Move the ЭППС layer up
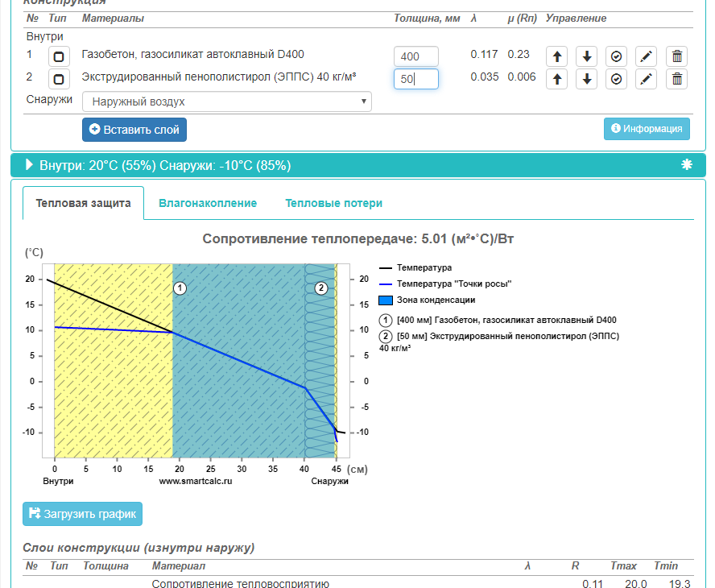Viewport: 715px width, 588px height. coord(556,79)
